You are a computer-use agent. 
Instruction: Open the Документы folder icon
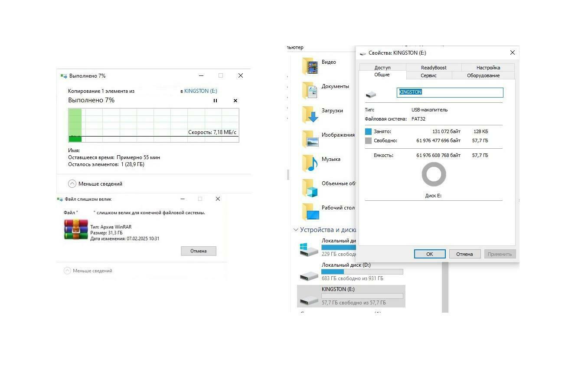tap(310, 90)
